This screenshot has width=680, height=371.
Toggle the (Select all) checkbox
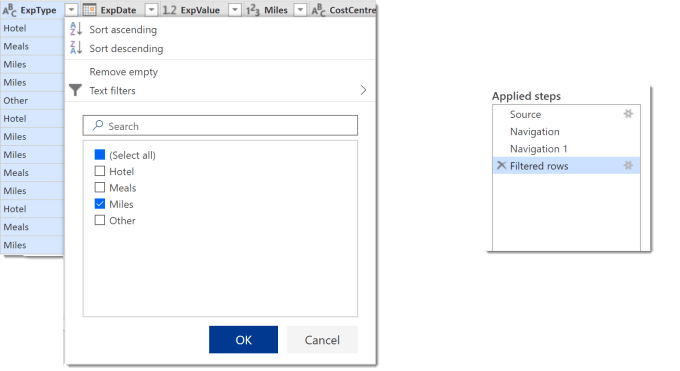click(x=100, y=154)
